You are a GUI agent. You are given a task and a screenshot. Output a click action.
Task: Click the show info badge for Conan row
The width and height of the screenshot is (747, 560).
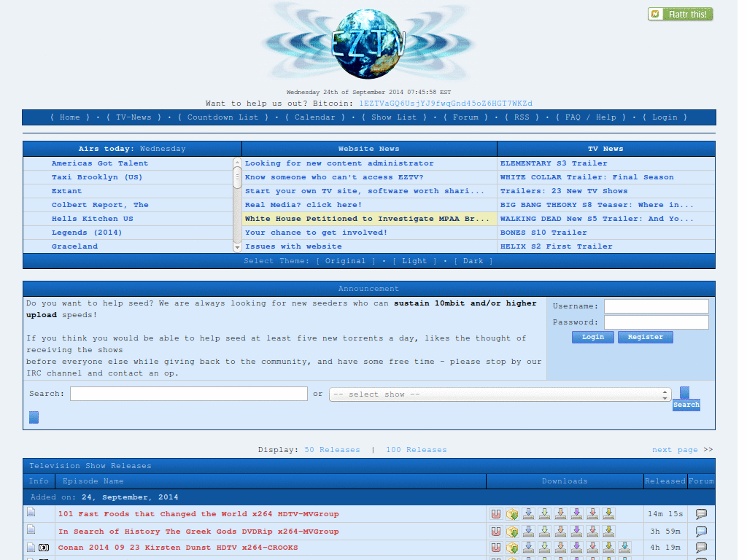tap(44, 548)
